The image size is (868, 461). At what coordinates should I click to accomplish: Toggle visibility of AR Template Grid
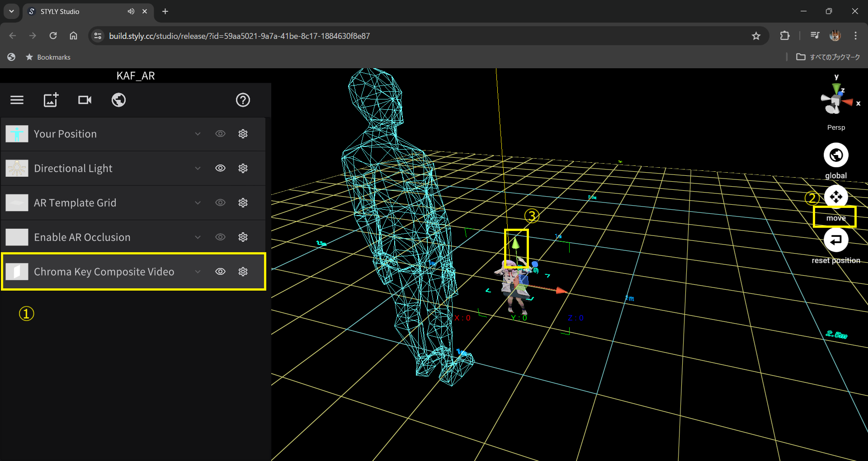coord(220,202)
